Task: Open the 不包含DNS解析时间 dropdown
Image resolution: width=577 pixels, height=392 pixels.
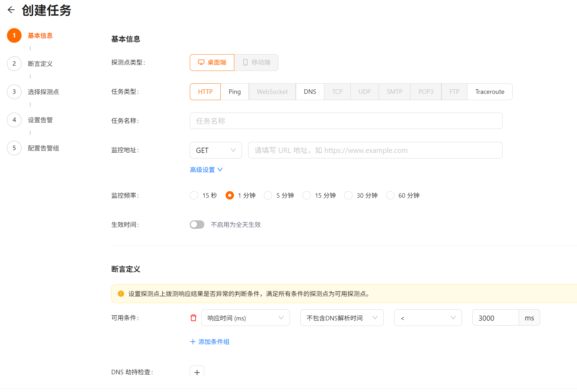Action: (342, 318)
